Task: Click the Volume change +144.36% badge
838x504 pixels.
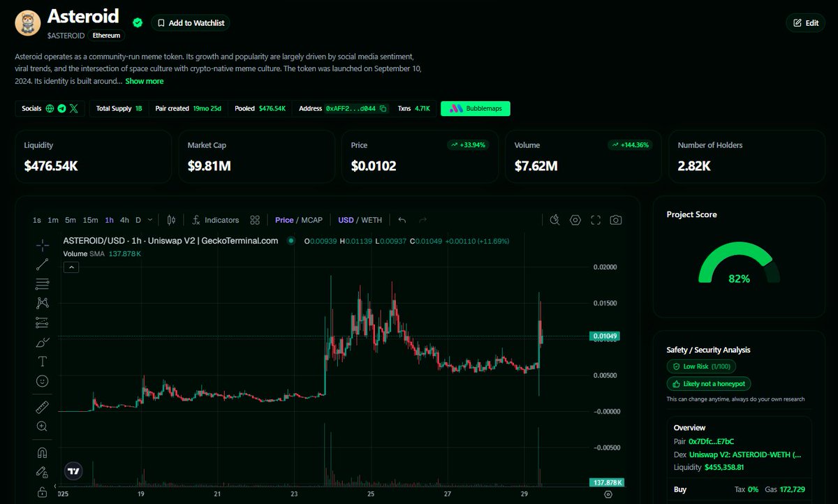Action: (x=631, y=145)
